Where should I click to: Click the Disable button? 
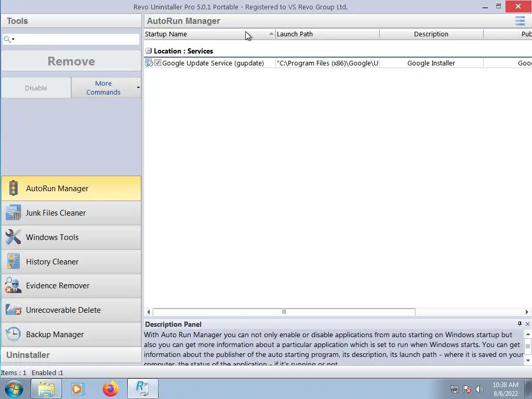(x=36, y=88)
